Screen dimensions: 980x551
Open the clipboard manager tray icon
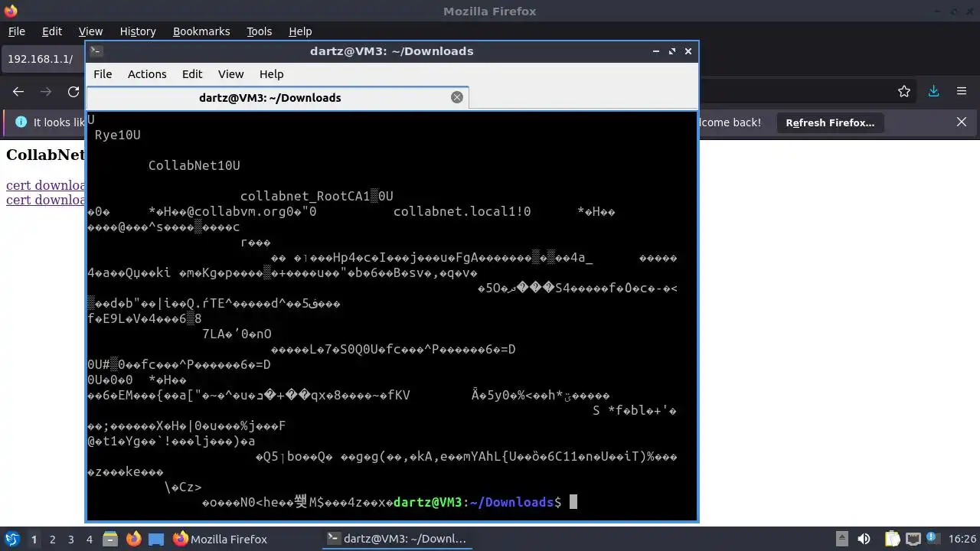click(x=892, y=539)
